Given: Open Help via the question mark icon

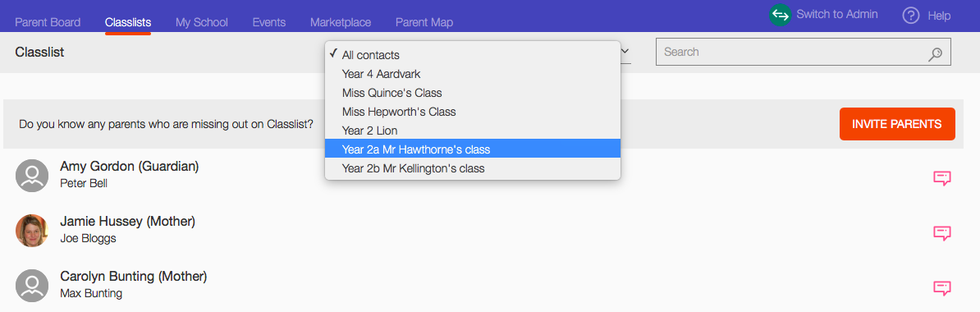Looking at the screenshot, I should coord(910,15).
